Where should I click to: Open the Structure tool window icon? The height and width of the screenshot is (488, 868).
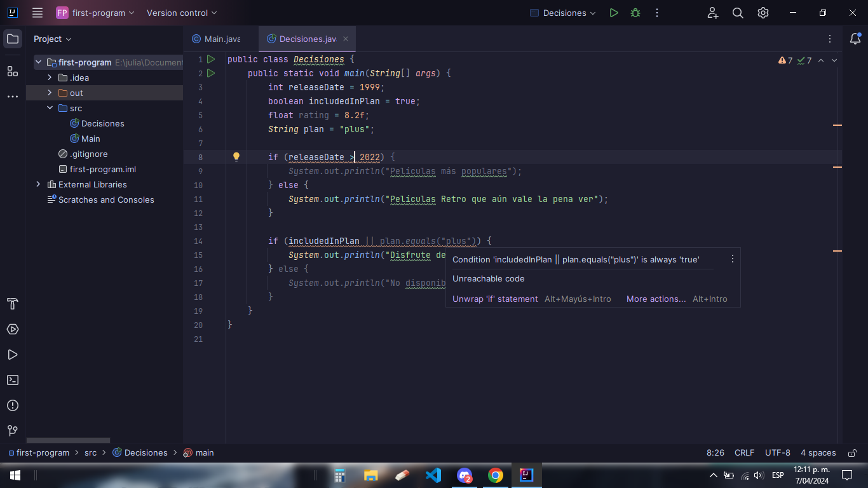(13, 71)
